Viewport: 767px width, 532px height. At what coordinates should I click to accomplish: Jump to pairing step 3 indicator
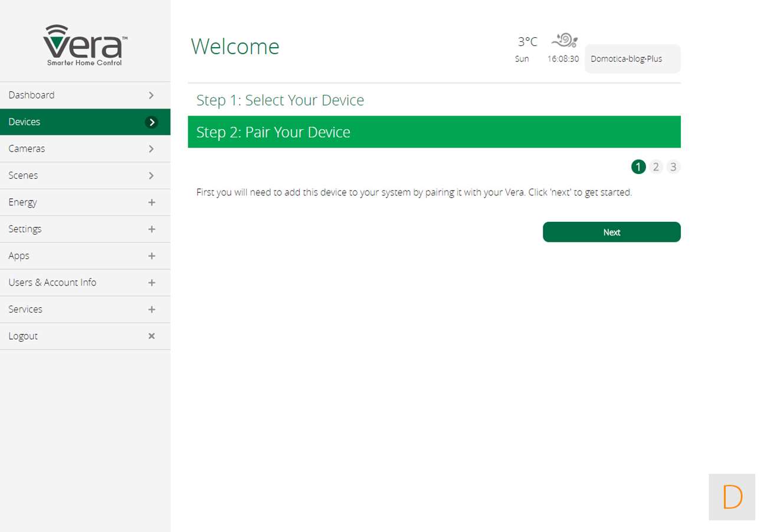tap(673, 167)
